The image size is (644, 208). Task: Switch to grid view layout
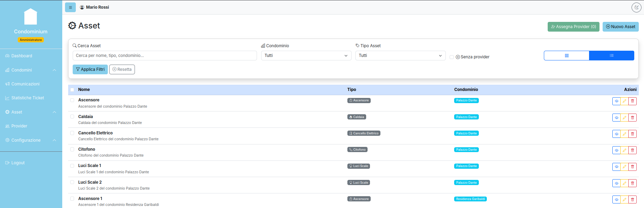pyautogui.click(x=566, y=56)
